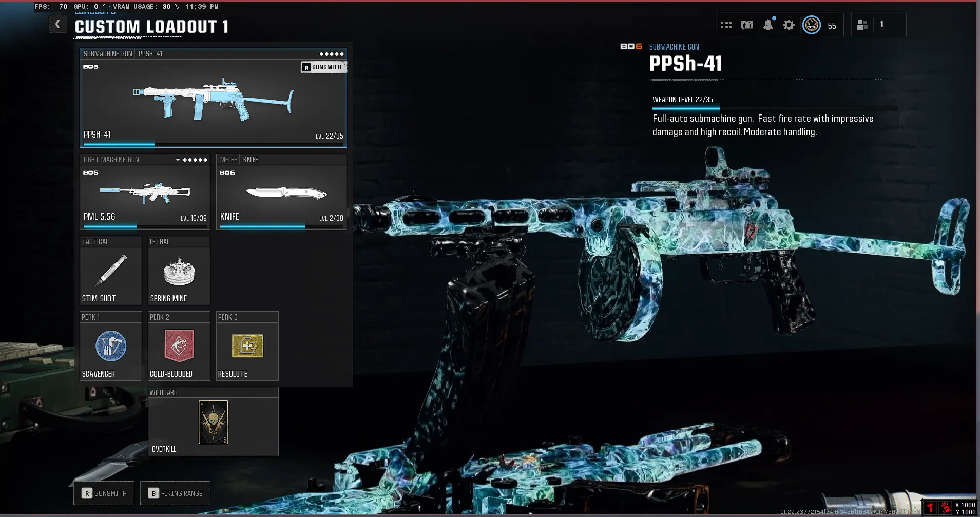Viewport: 980px width, 517px height.
Task: Click the camera icon in top bar
Action: click(747, 25)
